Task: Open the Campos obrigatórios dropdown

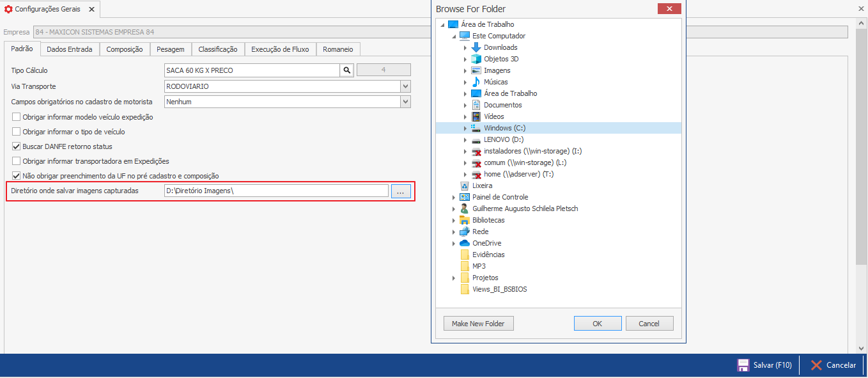Action: [405, 102]
